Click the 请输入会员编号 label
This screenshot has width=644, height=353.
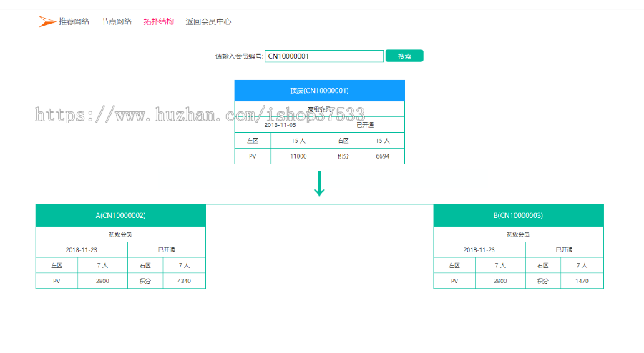pyautogui.click(x=239, y=56)
